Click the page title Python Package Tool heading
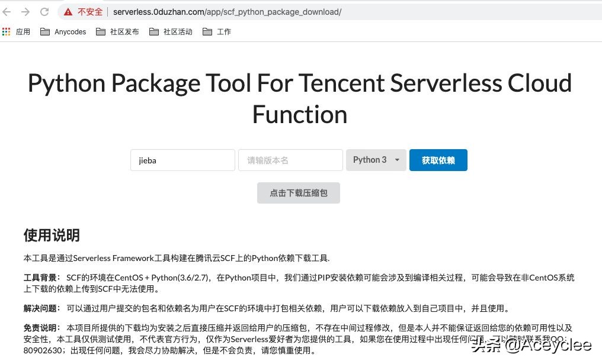This screenshot has width=602, height=364. pos(300,99)
